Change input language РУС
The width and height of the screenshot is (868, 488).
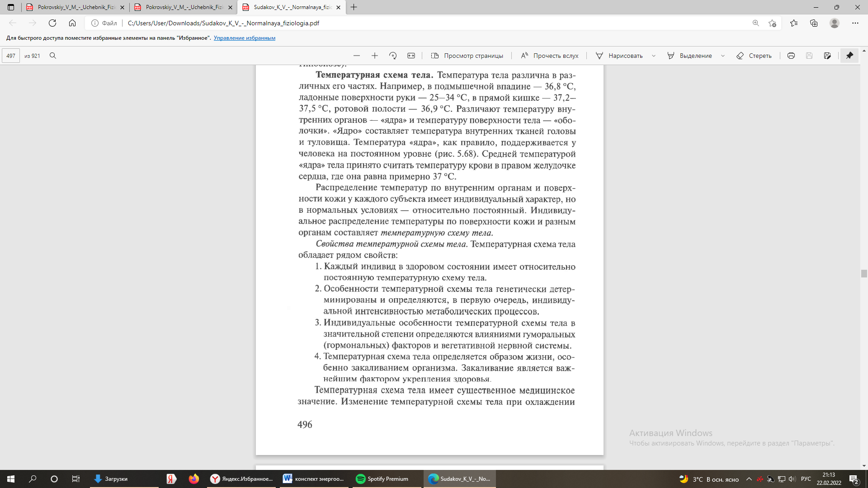click(x=806, y=479)
